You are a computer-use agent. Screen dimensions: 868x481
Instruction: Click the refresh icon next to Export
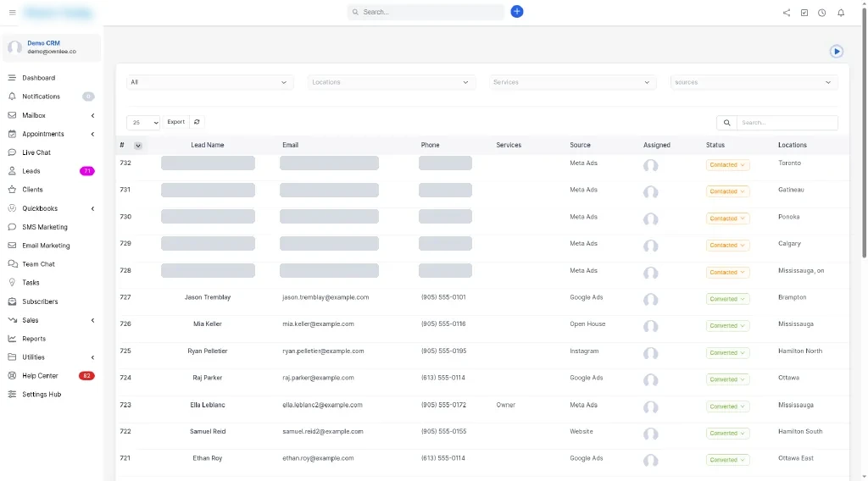point(197,122)
